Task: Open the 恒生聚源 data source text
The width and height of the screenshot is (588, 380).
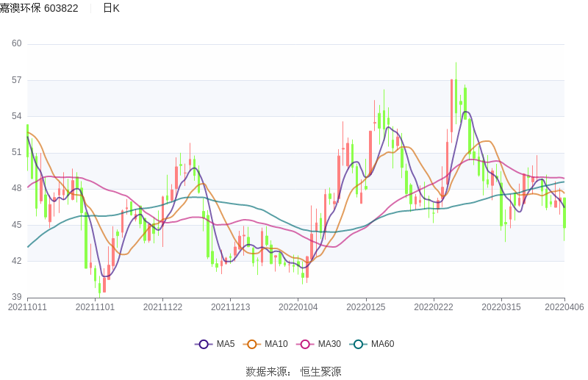Action: (x=320, y=371)
